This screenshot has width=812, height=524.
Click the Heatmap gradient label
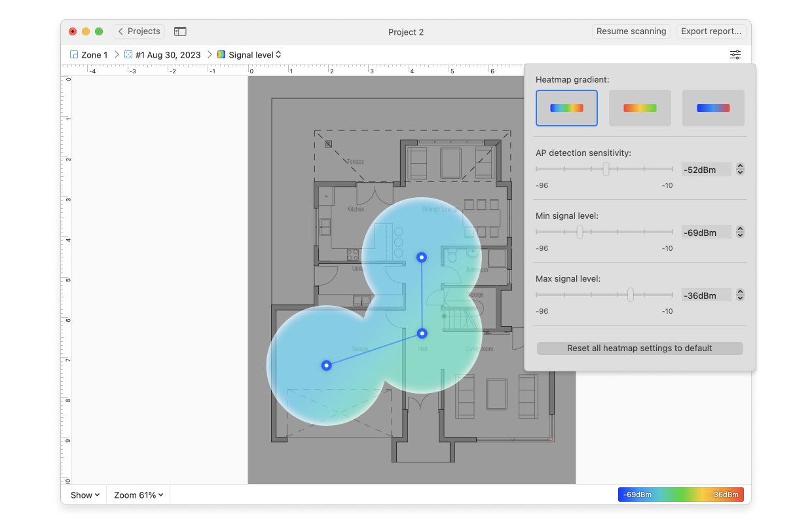coord(572,80)
